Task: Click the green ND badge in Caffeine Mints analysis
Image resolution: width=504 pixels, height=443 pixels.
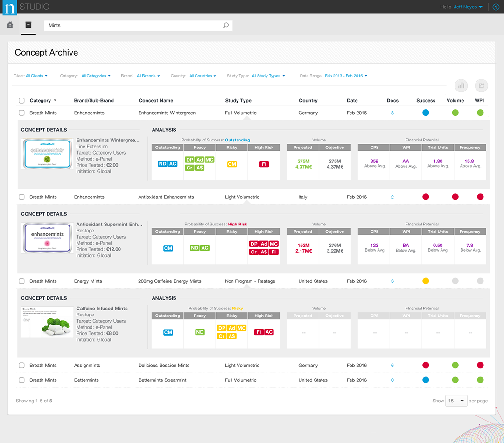Action: tap(200, 332)
